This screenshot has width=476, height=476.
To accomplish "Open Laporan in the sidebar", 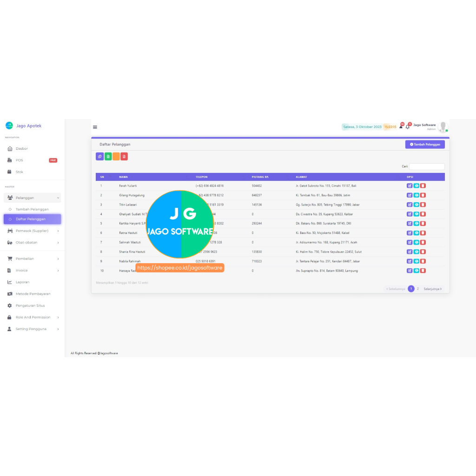I will tap(33, 282).
